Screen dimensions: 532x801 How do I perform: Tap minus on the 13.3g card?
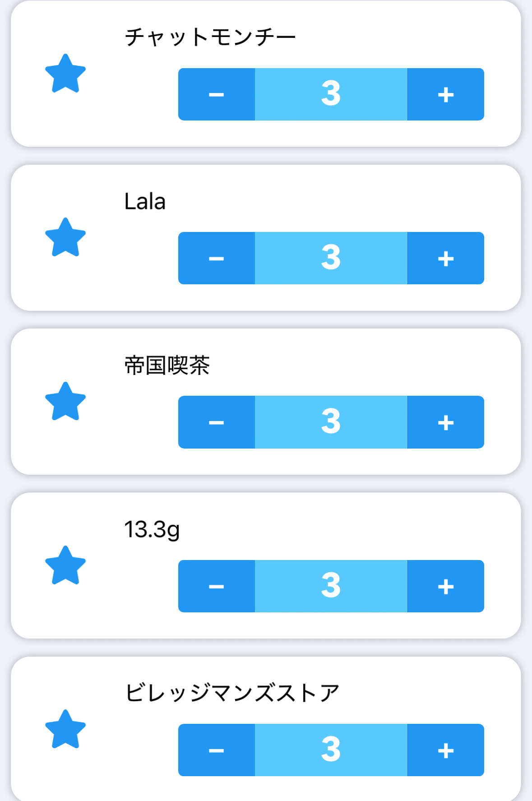[x=217, y=586]
